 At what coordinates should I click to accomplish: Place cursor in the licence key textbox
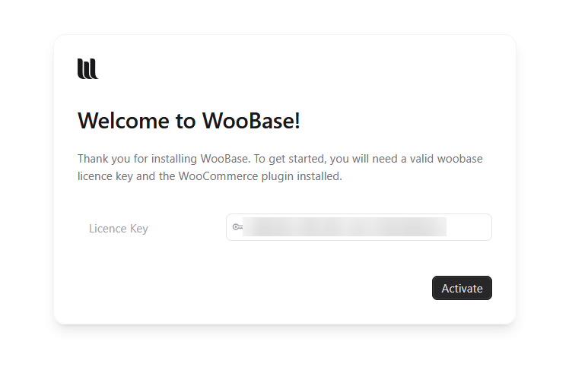coord(358,227)
